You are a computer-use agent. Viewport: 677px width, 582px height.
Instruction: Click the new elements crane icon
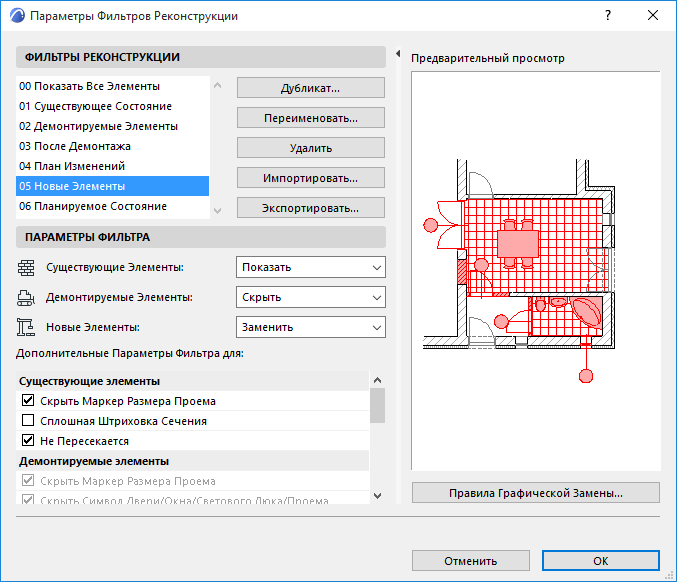26,327
